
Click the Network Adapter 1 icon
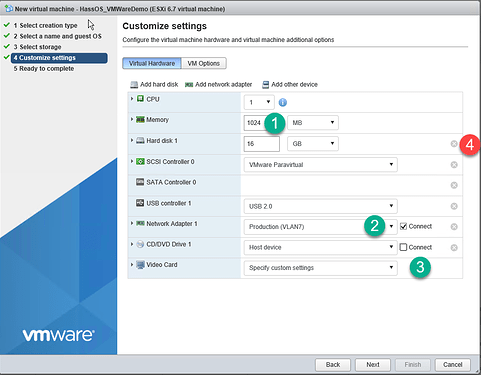(x=140, y=223)
